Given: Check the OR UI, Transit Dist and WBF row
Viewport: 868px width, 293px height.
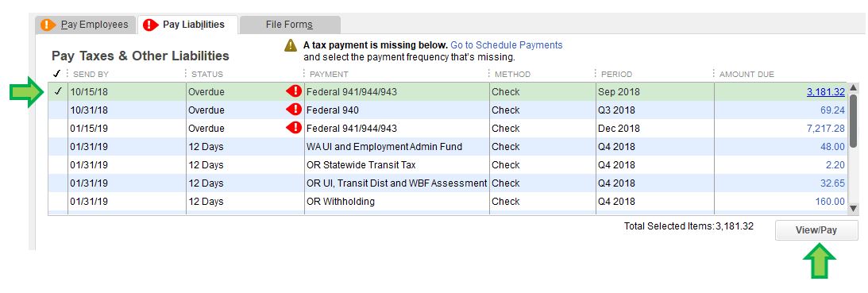Looking at the screenshot, I should pyautogui.click(x=57, y=183).
